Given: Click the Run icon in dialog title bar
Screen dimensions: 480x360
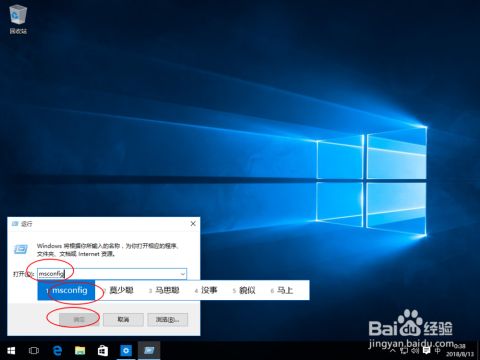Looking at the screenshot, I should click(x=15, y=224).
